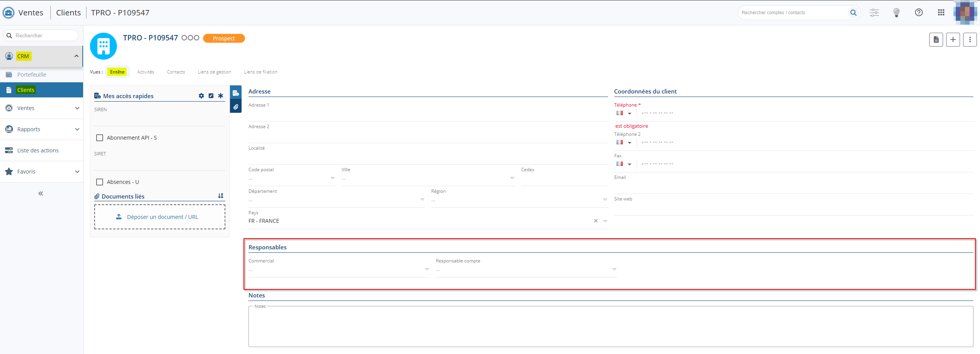This screenshot has width=980, height=354.
Task: Switch to the Activités view tab
Action: click(x=145, y=72)
